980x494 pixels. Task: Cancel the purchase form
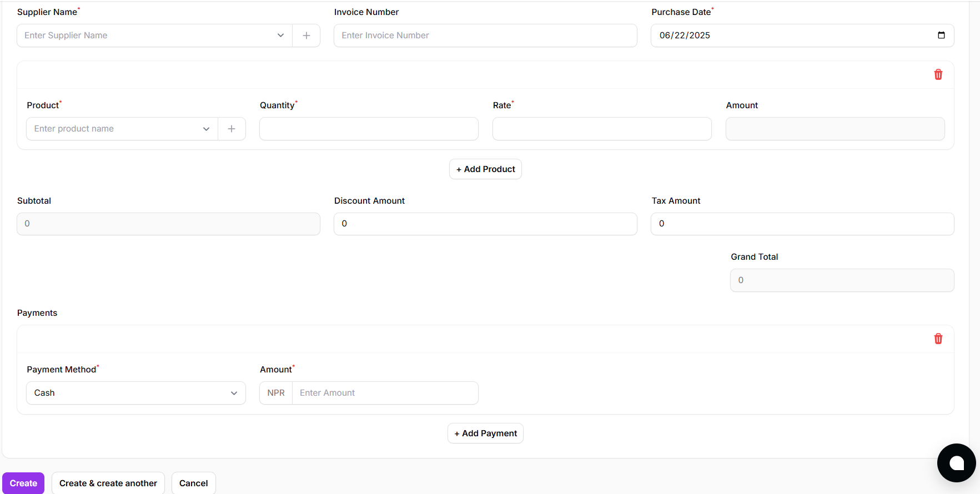tap(193, 483)
